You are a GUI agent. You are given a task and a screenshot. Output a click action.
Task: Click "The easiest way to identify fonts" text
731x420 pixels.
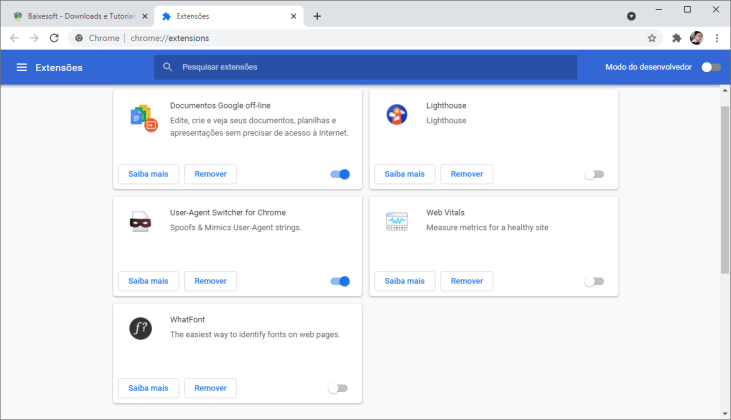(x=255, y=335)
